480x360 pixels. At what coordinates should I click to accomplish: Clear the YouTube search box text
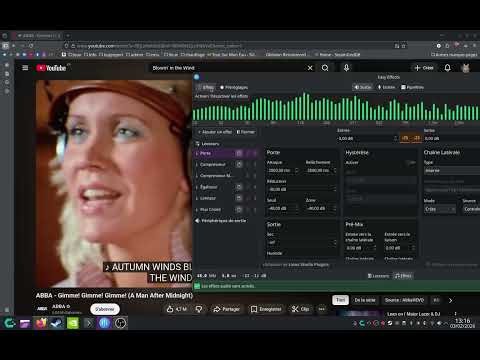(310, 68)
